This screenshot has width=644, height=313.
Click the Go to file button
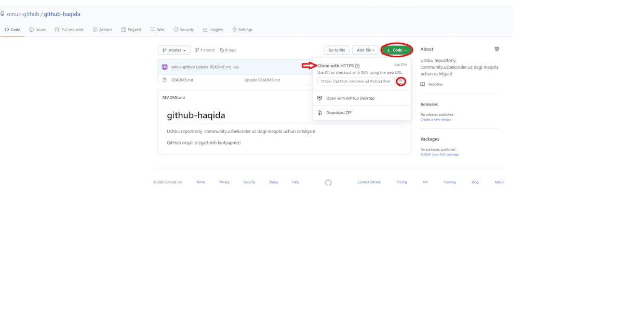[337, 50]
